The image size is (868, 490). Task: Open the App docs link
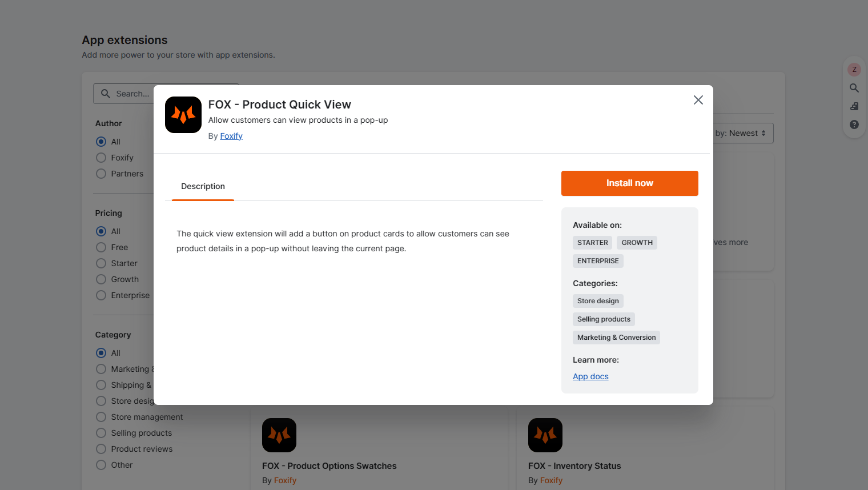(590, 376)
